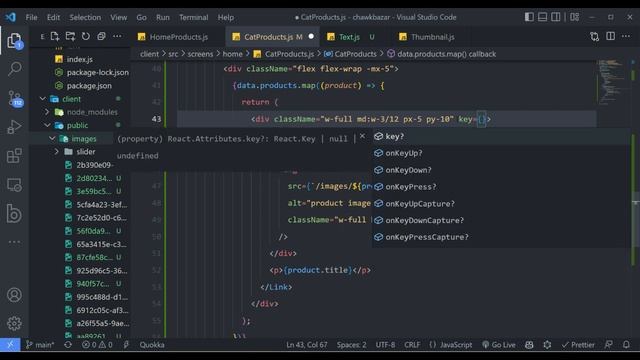Open the View menu

coord(118,18)
